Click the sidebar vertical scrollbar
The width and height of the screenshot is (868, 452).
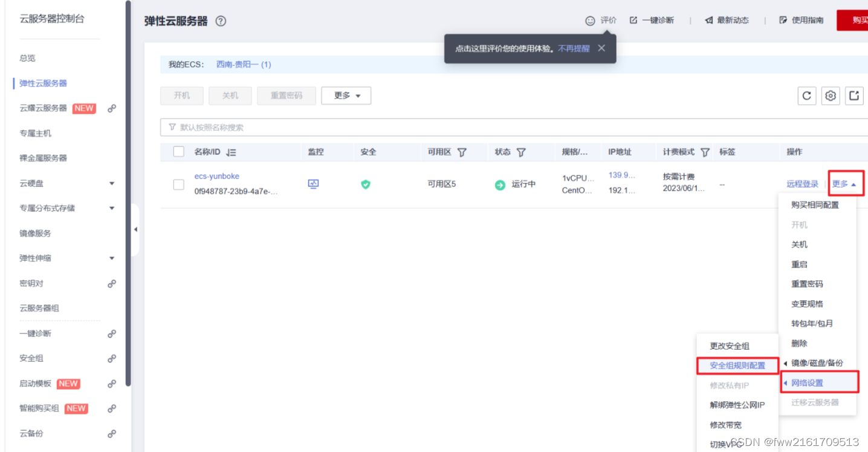coord(128,192)
